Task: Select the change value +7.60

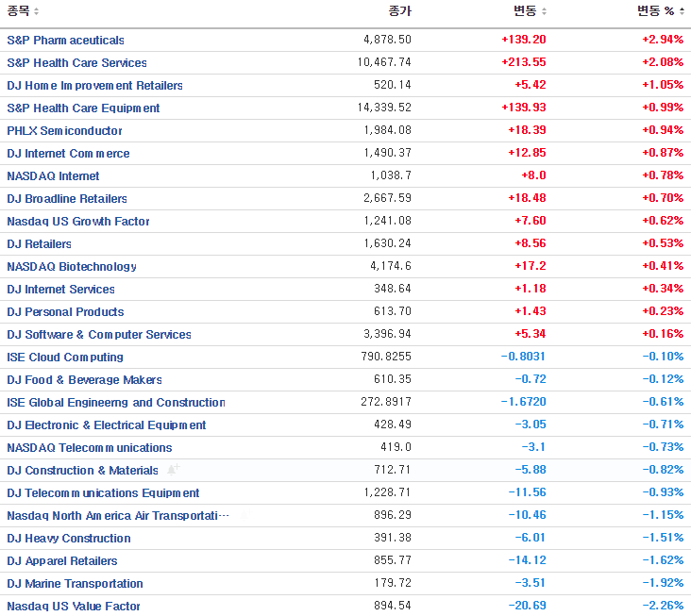Action: pyautogui.click(x=531, y=221)
